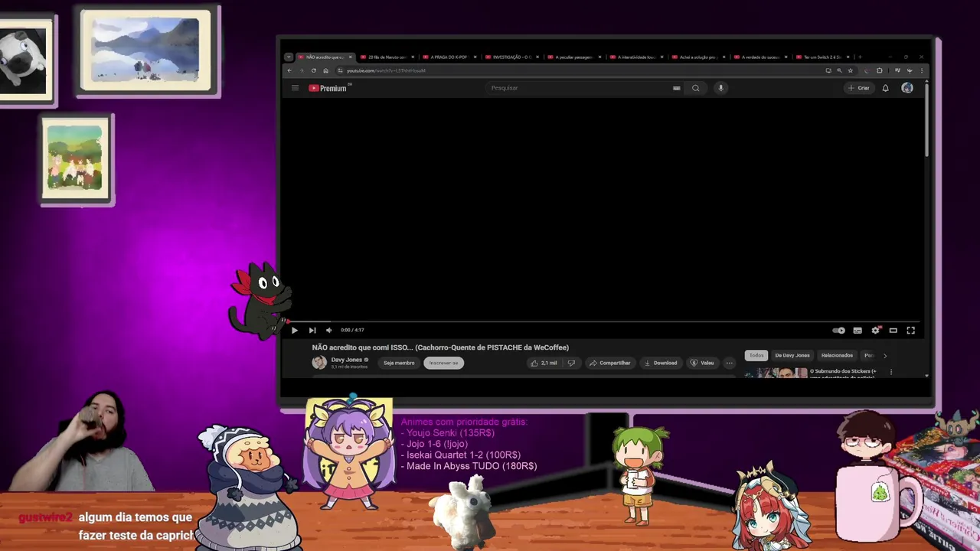This screenshot has width=980, height=551.
Task: Click the Compartilhar share button
Action: (610, 363)
